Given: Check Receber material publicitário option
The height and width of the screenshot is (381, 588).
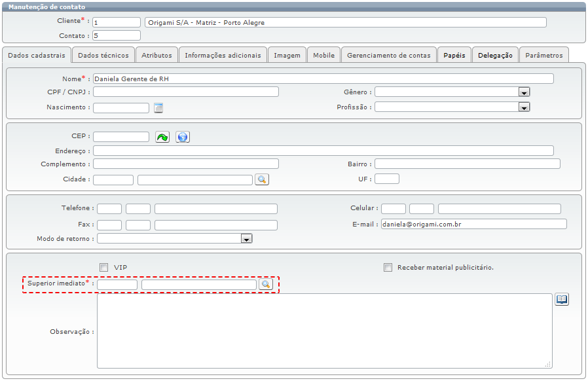Looking at the screenshot, I should [388, 267].
